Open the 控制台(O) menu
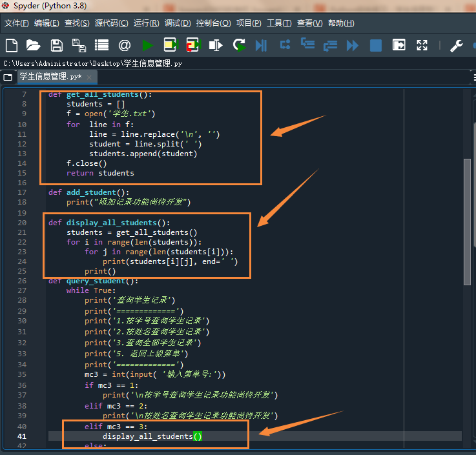 213,23
